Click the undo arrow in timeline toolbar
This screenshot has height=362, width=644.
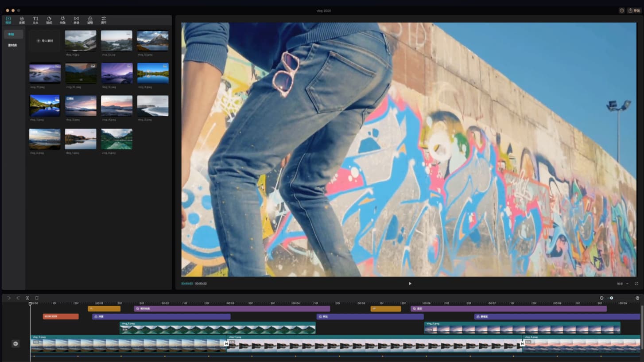[x=8, y=298]
